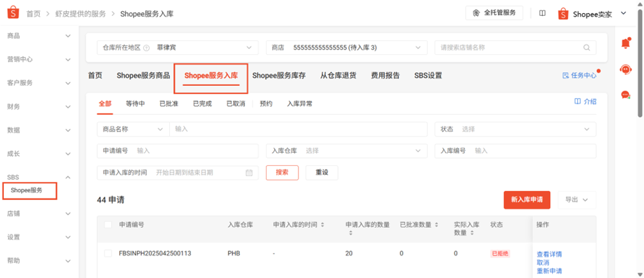Screen dimensions: 644x278
Task: Click the magnifier icon in store search
Action: (587, 48)
